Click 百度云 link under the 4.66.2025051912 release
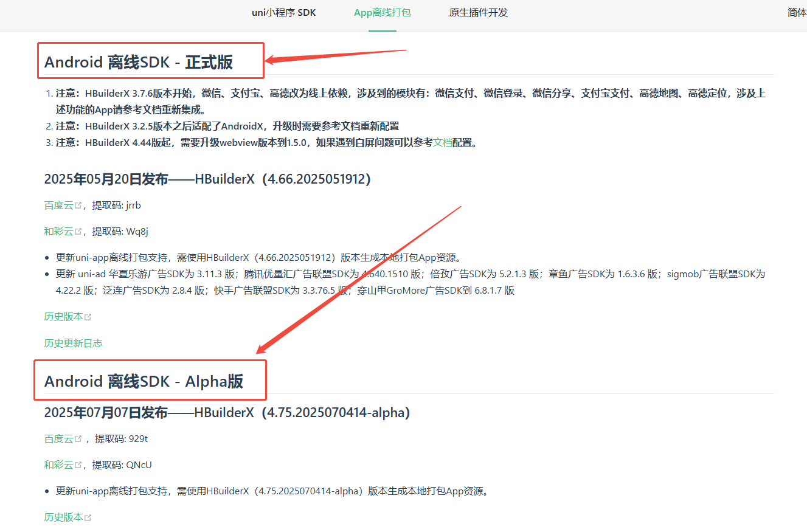The height and width of the screenshot is (532, 807). click(x=58, y=206)
